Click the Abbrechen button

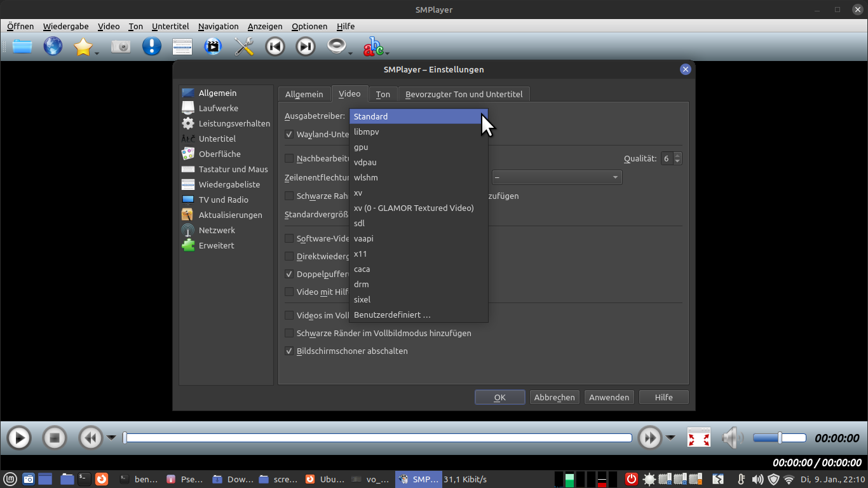point(554,397)
